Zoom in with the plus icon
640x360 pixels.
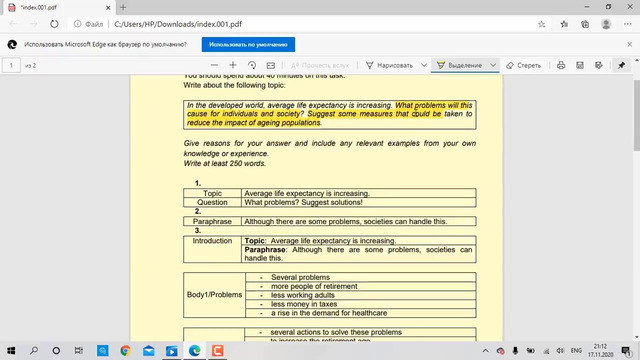[233, 65]
